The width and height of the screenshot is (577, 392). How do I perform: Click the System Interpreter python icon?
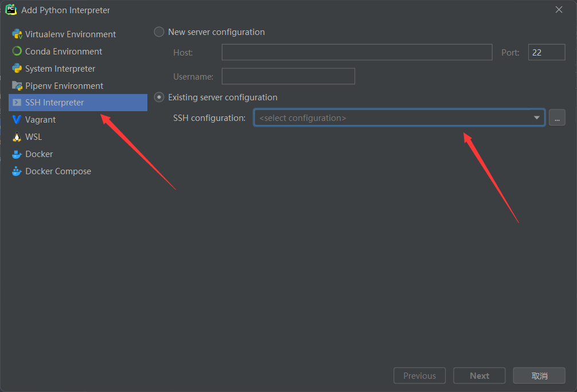point(17,68)
